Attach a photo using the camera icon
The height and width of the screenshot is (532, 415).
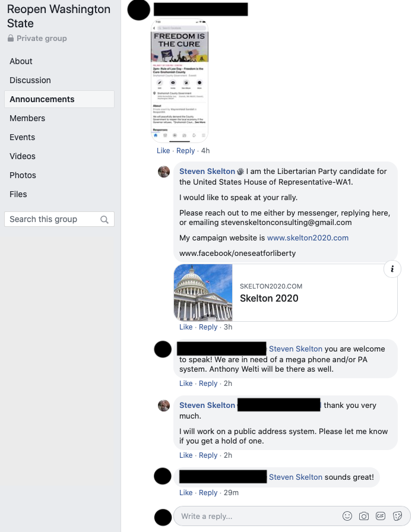pyautogui.click(x=365, y=517)
